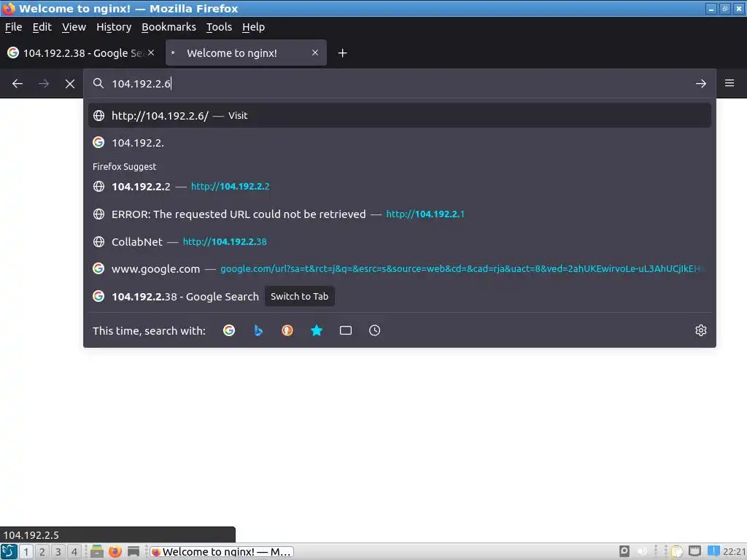Image resolution: width=747 pixels, height=560 pixels.
Task: Switch to workspace 4 in the taskbar
Action: pos(74,552)
